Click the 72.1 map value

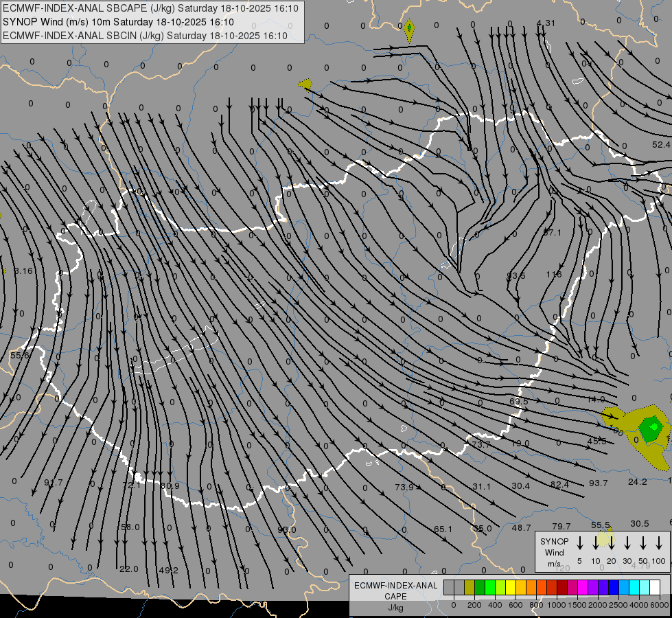pos(131,485)
